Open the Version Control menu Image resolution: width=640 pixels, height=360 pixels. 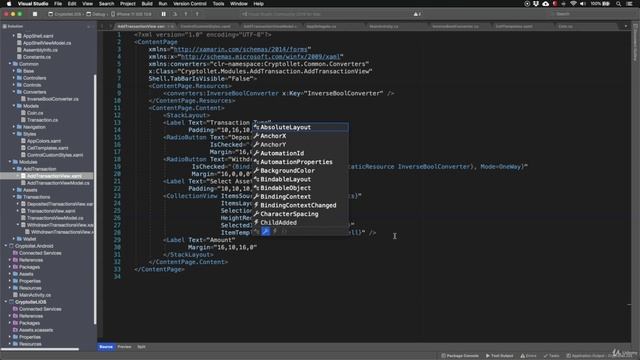(x=190, y=4)
